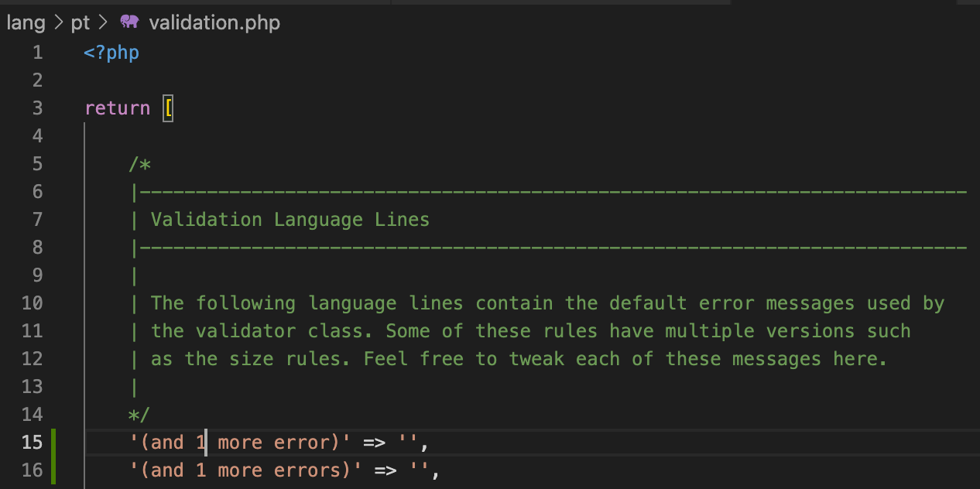Click the yellow opening bracket after return
Image resolution: width=980 pixels, height=489 pixels.
pyautogui.click(x=168, y=108)
